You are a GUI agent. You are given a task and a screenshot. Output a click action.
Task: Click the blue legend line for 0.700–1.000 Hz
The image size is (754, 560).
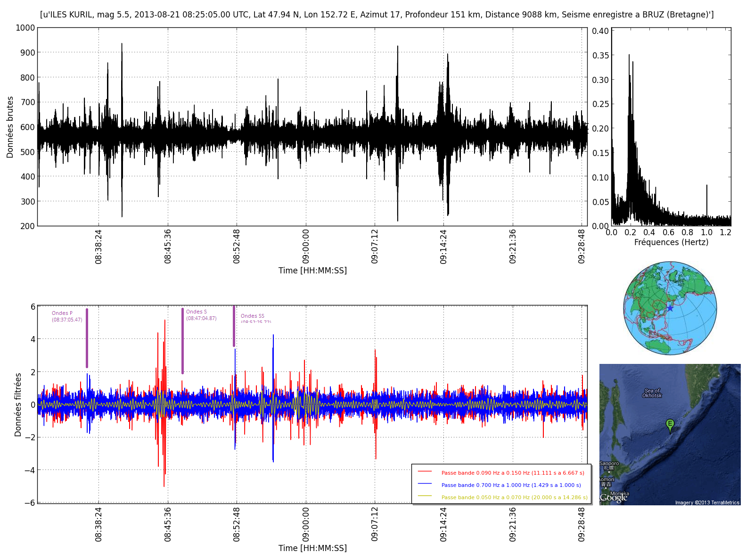click(425, 484)
